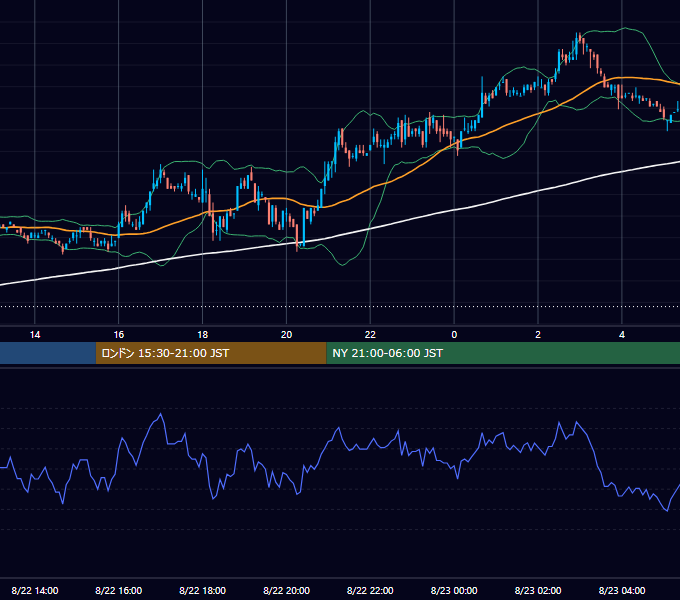Click the 2 hour label on price chart axis

point(538,335)
